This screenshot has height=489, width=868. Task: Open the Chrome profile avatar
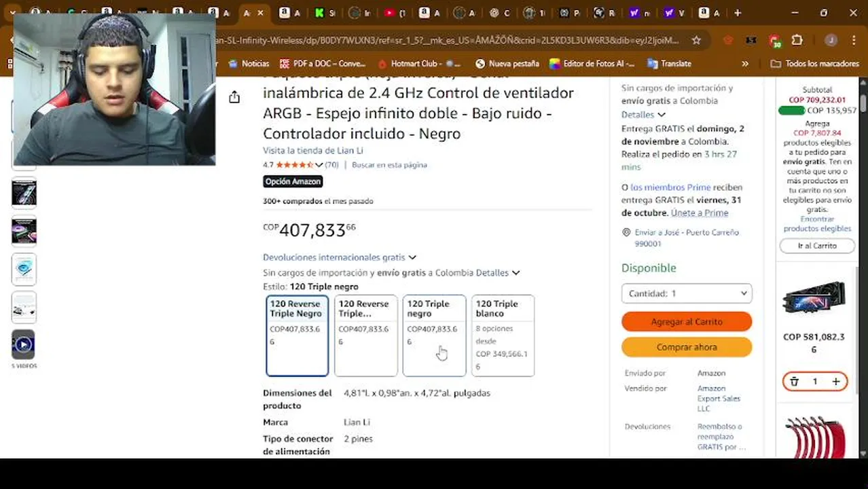coord(831,40)
